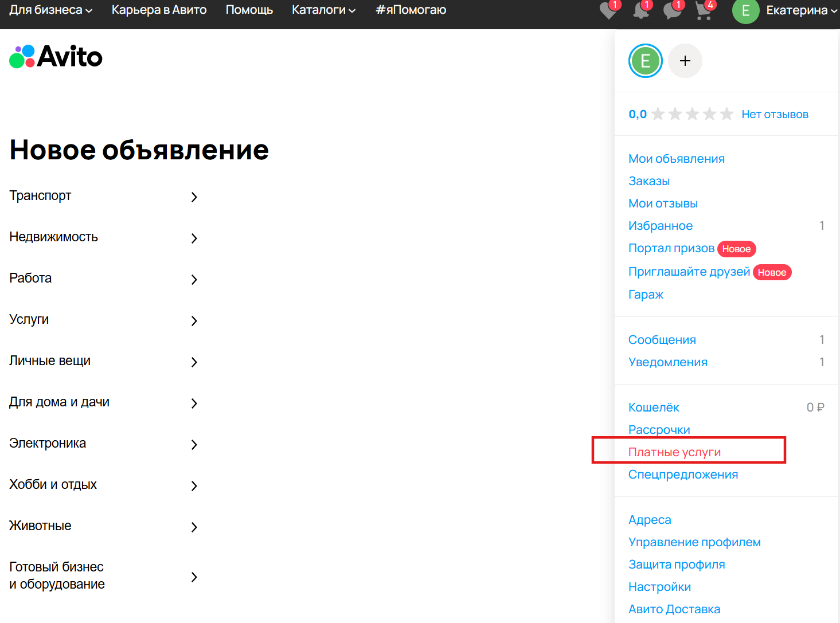Image resolution: width=840 pixels, height=623 pixels.
Task: Select the Гараж sidebar entry
Action: [x=646, y=294]
